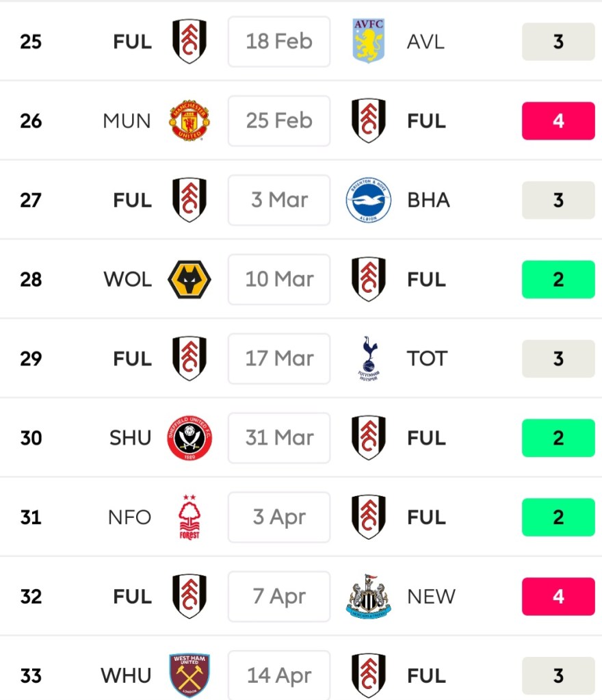Select the 10 Mar match date box
Screen dimensions: 602x700
coord(279,279)
